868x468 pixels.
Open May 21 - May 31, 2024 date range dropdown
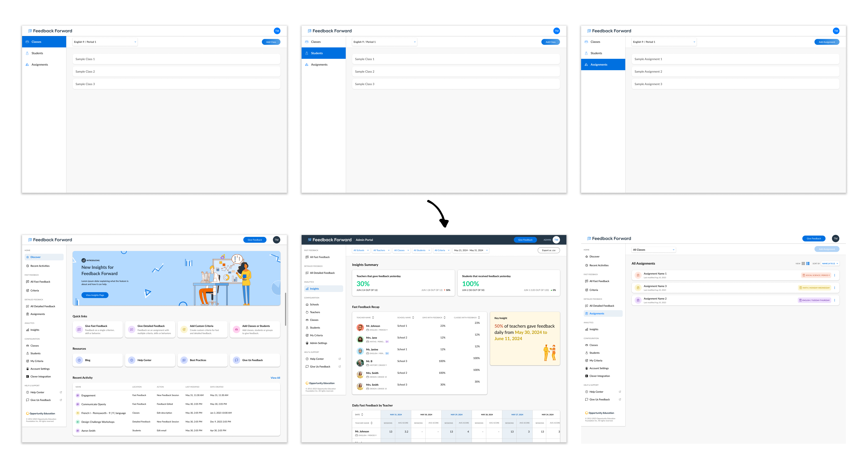pyautogui.click(x=470, y=250)
